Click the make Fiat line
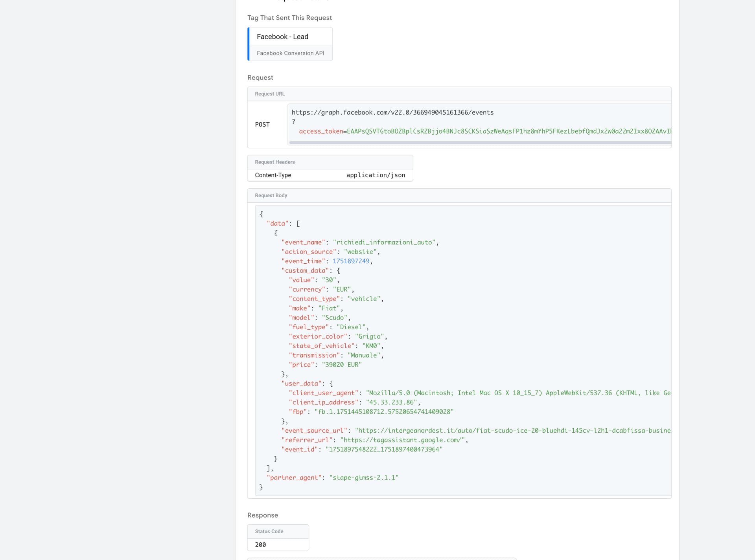The height and width of the screenshot is (560, 755). click(316, 308)
